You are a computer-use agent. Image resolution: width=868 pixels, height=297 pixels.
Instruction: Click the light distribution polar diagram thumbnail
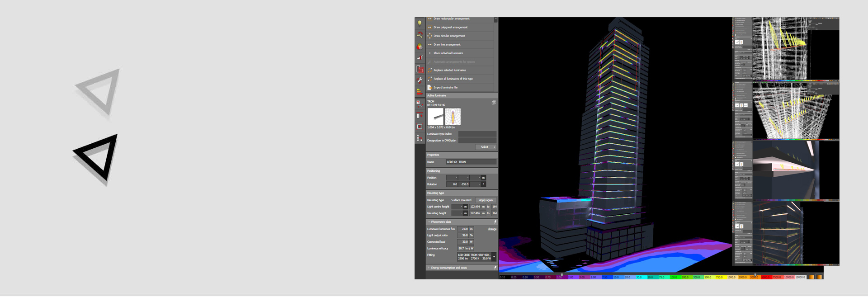[453, 117]
